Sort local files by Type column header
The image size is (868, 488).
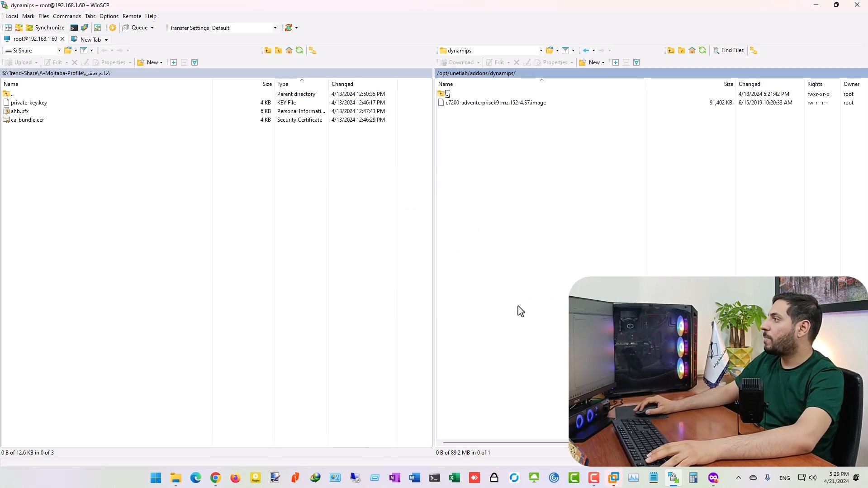(x=301, y=84)
